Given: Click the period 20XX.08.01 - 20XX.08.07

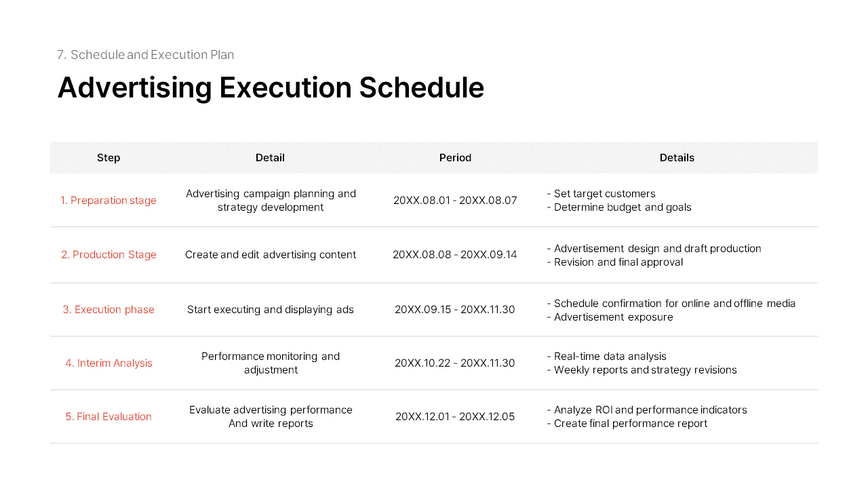Looking at the screenshot, I should click(x=455, y=201).
